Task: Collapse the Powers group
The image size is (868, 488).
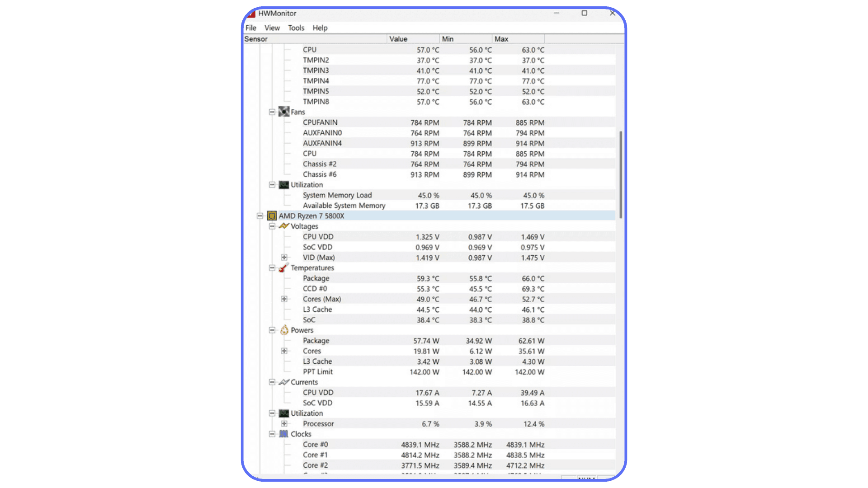Action: point(272,330)
